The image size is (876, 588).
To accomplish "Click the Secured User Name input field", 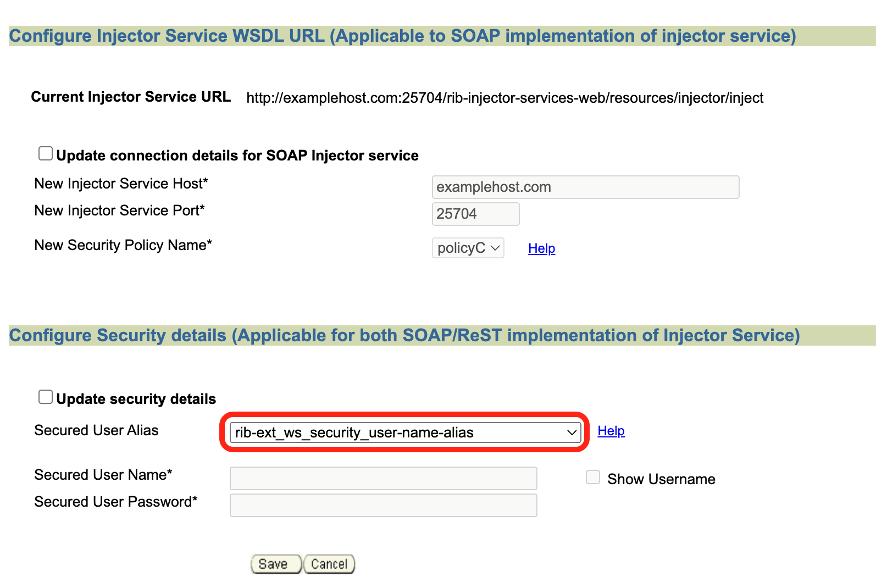I will click(384, 478).
